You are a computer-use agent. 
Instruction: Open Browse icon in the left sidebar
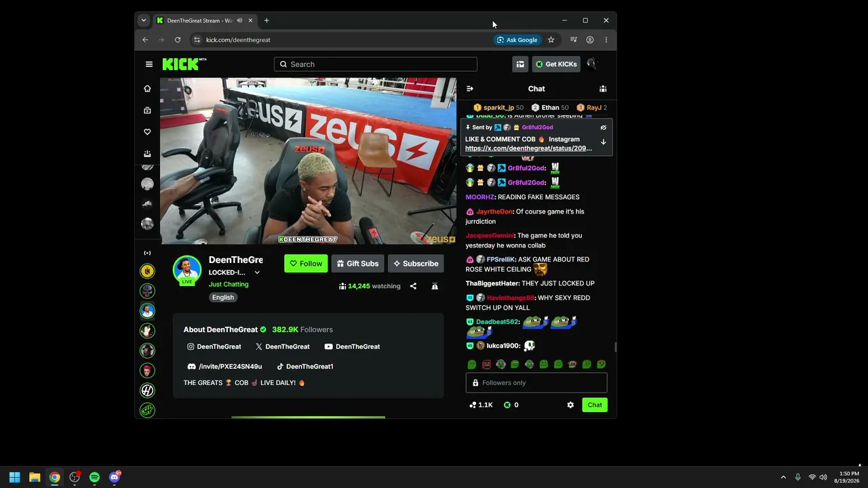(147, 110)
